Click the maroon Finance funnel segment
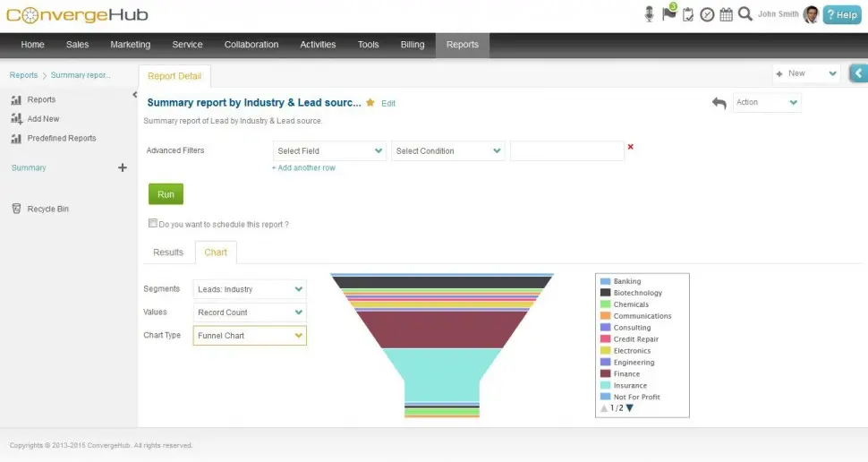This screenshot has width=868, height=462. coord(442,329)
